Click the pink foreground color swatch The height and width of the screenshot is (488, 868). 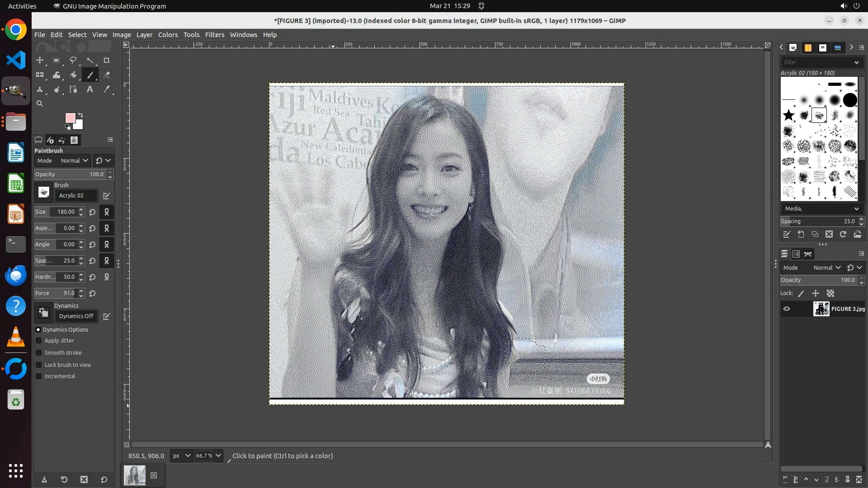(x=70, y=118)
